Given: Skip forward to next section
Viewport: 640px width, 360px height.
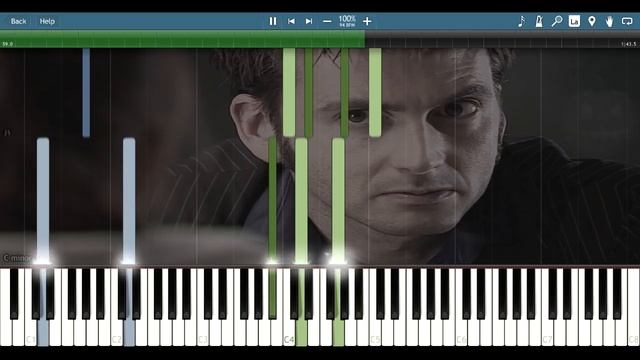Looking at the screenshot, I should [309, 21].
